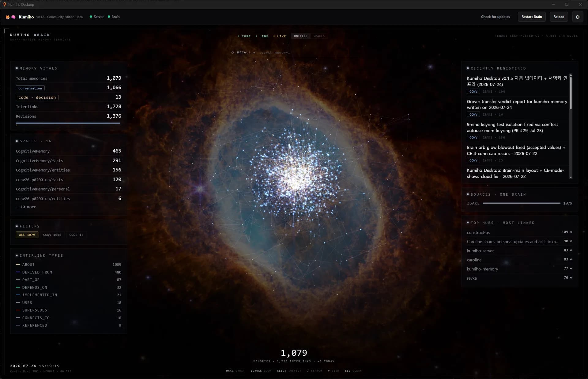
Task: Click the Revisions progress bar in Memory Vitals
Action: tap(68, 123)
